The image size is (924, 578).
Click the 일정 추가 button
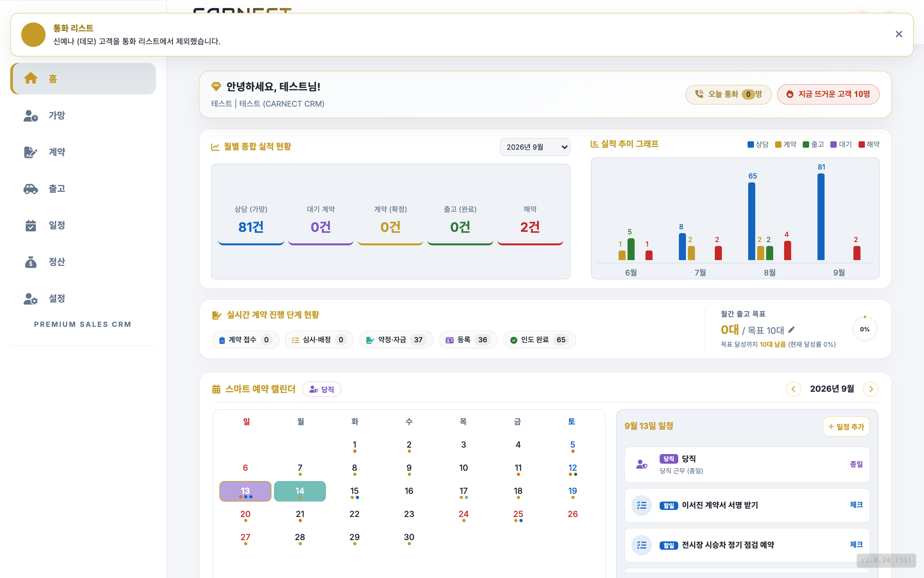click(x=846, y=427)
